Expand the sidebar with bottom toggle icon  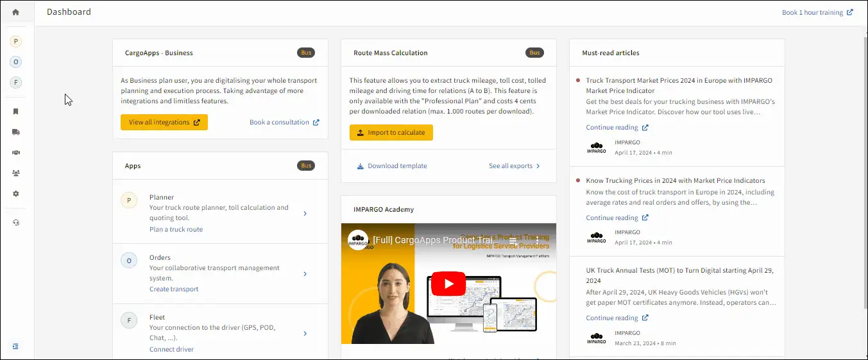(16, 347)
